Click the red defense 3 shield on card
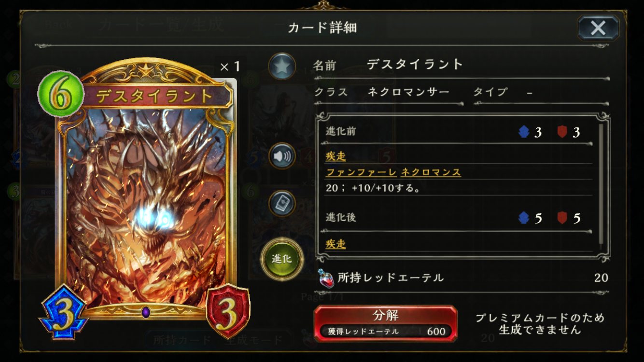644x362 pixels. pos(227,312)
